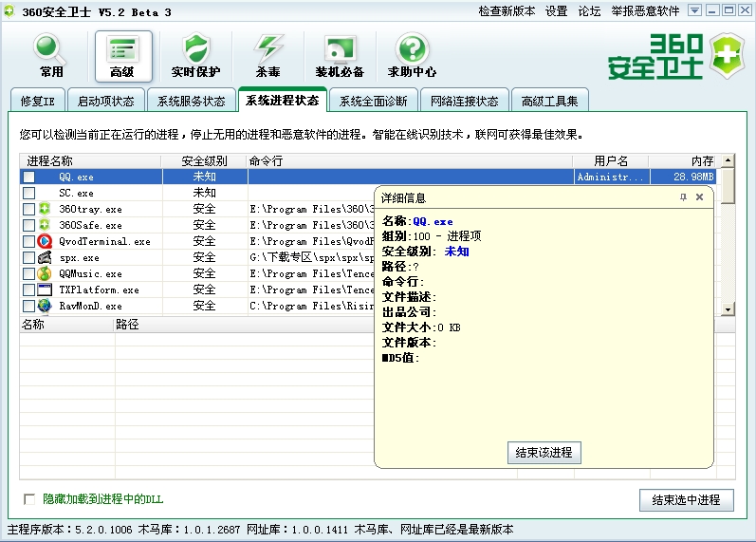Check the SC.exe process checkbox
Image resolution: width=756 pixels, height=542 pixels.
(x=28, y=193)
